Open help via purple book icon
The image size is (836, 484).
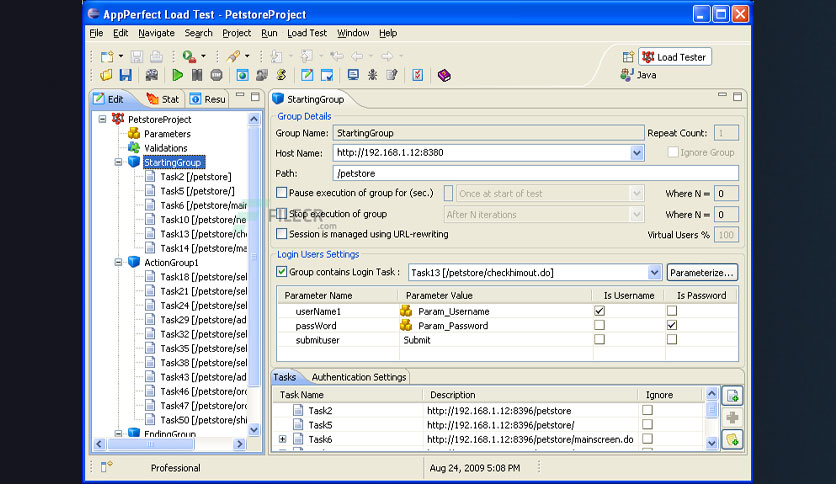(444, 75)
